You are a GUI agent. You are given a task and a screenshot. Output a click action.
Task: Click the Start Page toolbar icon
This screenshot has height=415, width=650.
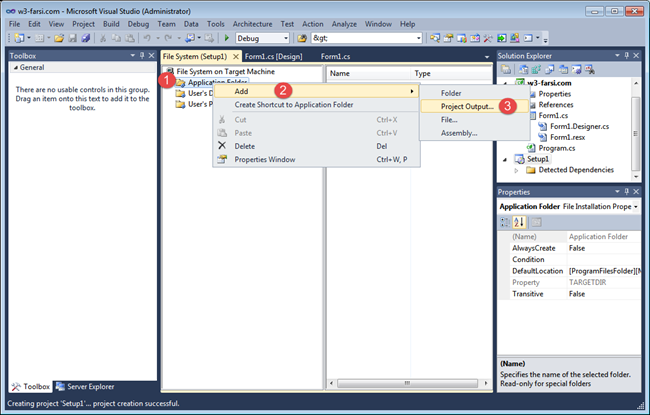point(501,38)
